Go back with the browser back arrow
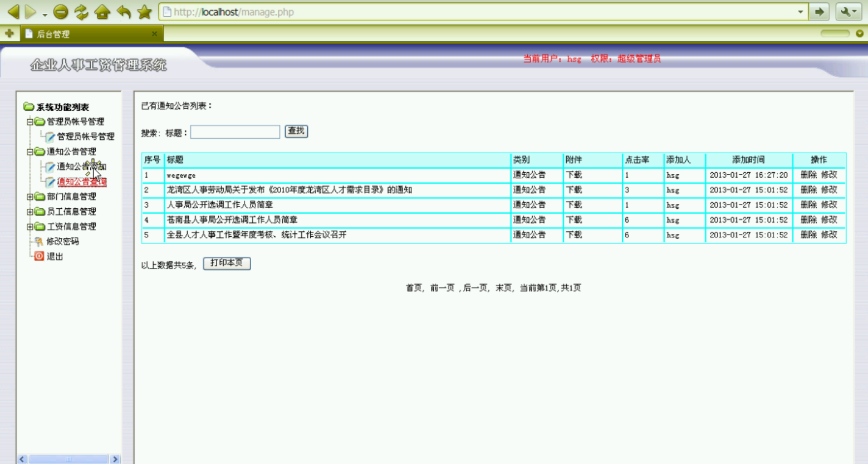868x464 pixels. coord(14,12)
